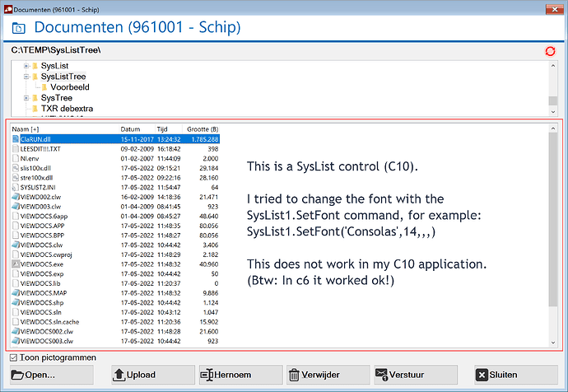Select the file VIEWDOCS.exp
Image resolution: width=568 pixels, height=392 pixels.
click(42, 273)
